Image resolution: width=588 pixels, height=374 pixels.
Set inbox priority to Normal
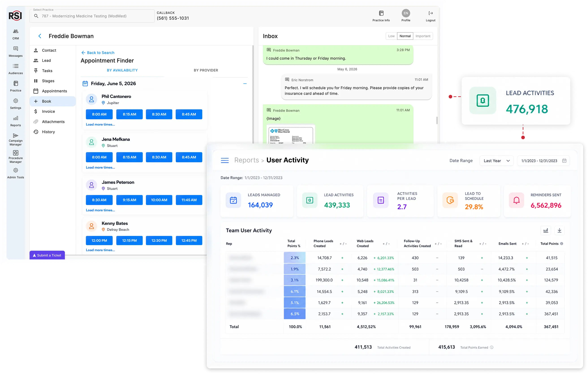pyautogui.click(x=405, y=36)
